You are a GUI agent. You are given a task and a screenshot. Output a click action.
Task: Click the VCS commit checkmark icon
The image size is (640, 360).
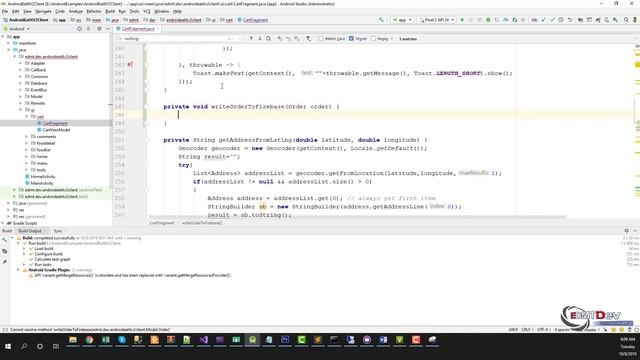point(552,20)
